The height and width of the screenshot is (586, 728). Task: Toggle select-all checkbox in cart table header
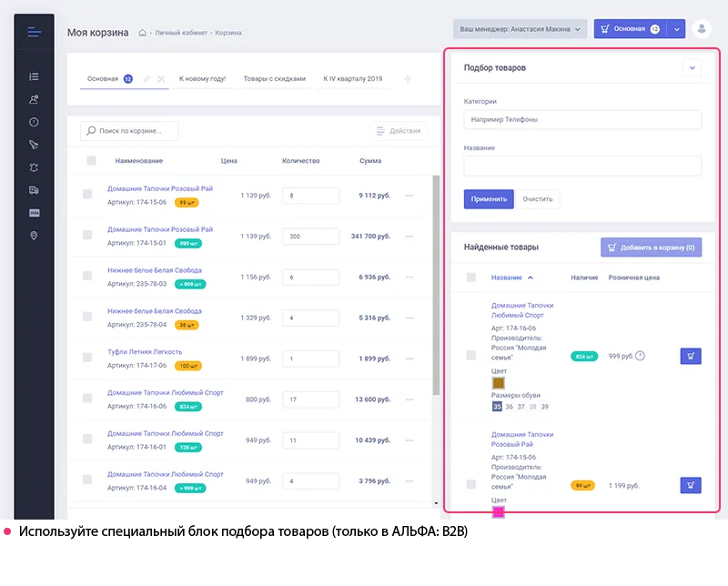pyautogui.click(x=91, y=161)
